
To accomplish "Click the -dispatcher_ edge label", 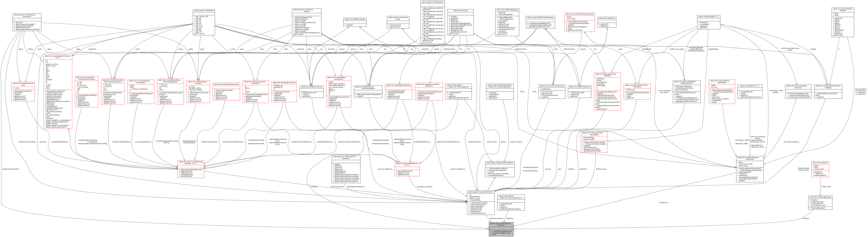I will pos(663,203).
